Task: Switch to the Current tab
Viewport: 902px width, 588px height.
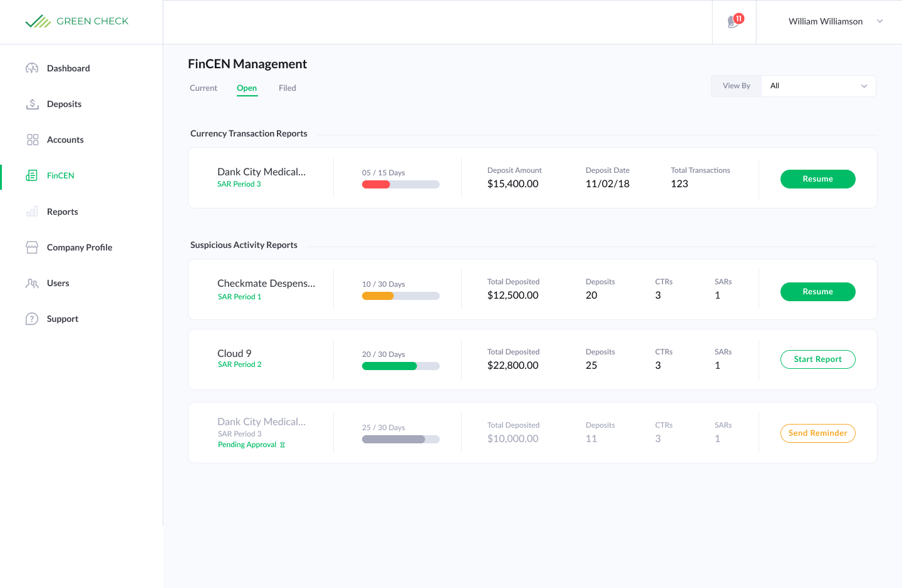Action: pyautogui.click(x=204, y=88)
